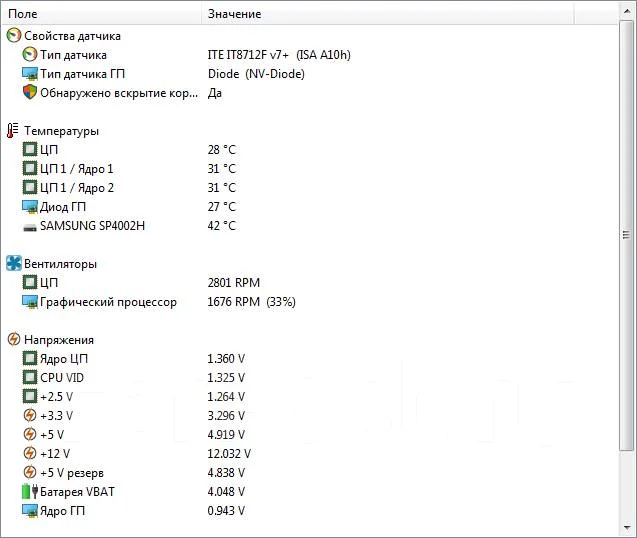Click the gauge icon beside Свойства датчика
This screenshot has height=538, width=637.
coord(14,36)
